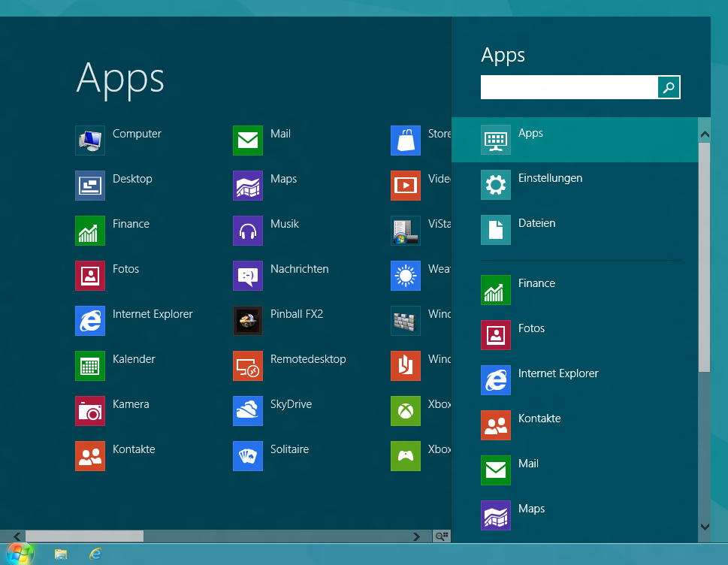Click the right arrow of the horizontal scrollbar
The image size is (728, 565).
click(416, 536)
